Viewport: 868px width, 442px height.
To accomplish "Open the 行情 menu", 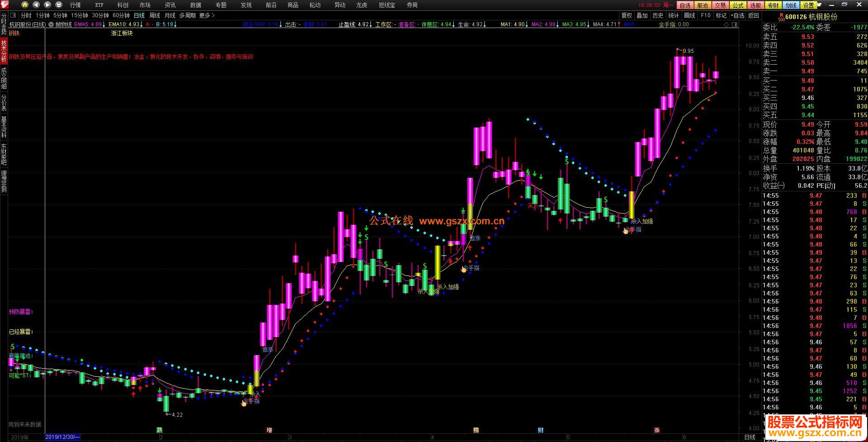I will (x=76, y=5).
